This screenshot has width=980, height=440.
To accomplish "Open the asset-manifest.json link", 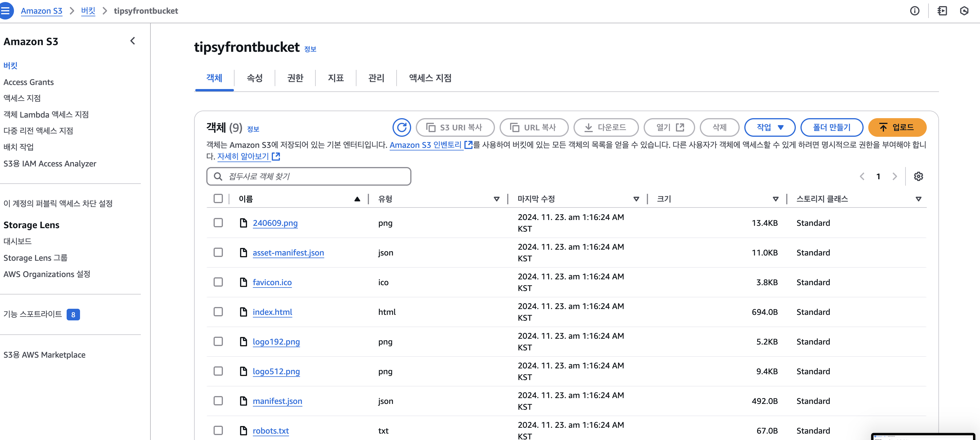I will pyautogui.click(x=288, y=253).
